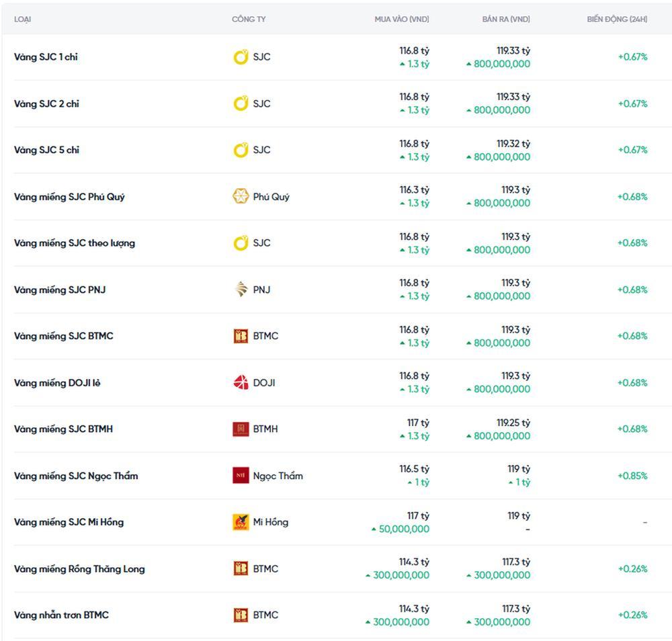Image resolution: width=672 pixels, height=641 pixels.
Task: Click the 119.33 tỷ sell price for SJC 2 chỉ
Action: point(513,97)
